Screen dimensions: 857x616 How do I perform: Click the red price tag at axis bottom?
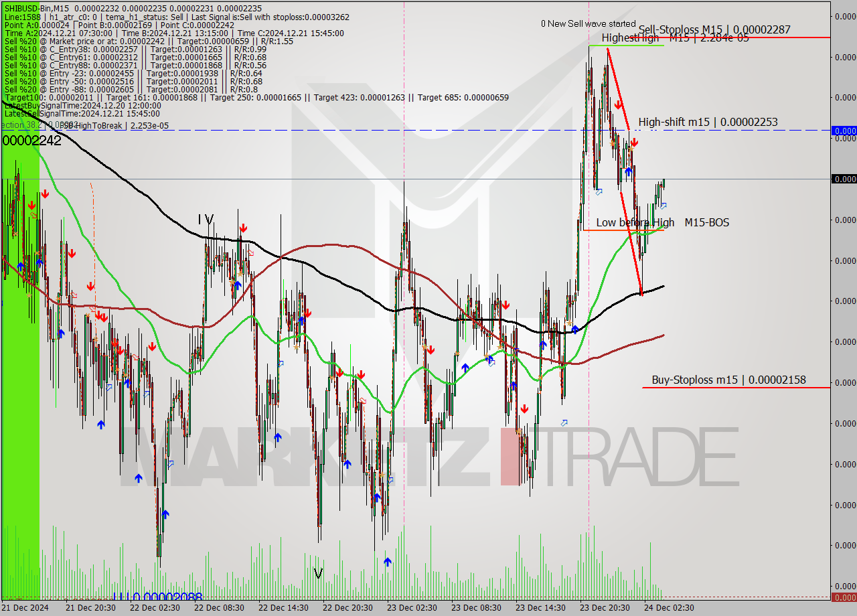tap(844, 597)
